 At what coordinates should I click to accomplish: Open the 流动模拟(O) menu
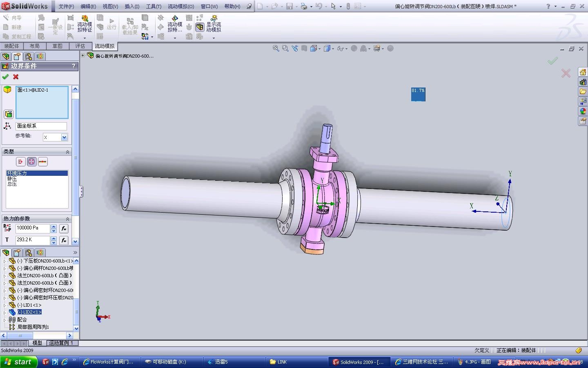tap(181, 6)
